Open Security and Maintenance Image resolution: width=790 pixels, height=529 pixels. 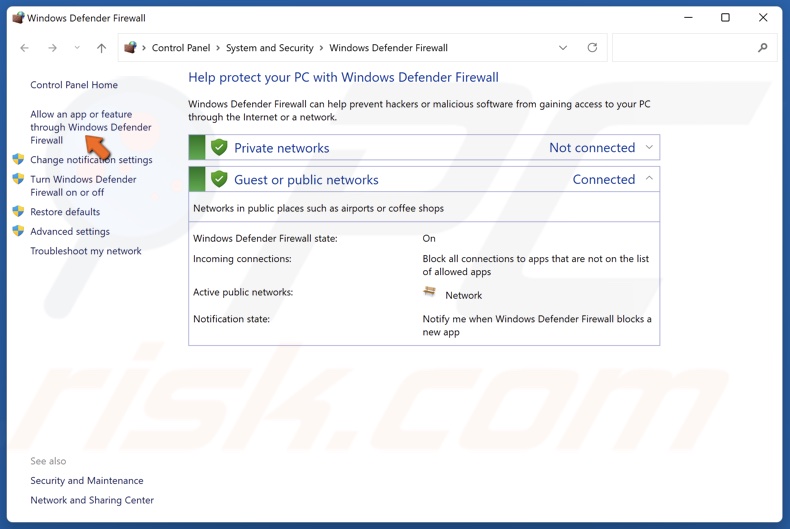87,481
